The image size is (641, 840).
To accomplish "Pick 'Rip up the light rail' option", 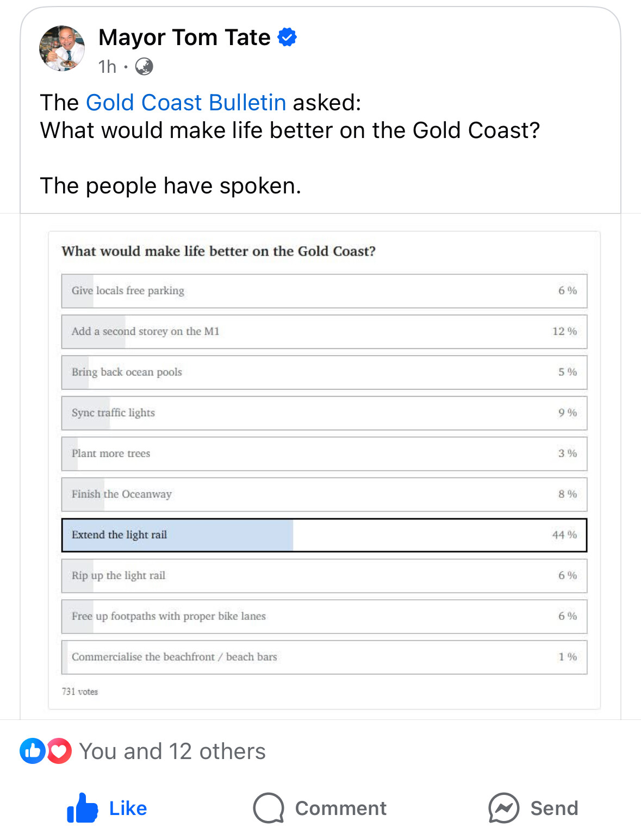I will tap(324, 576).
